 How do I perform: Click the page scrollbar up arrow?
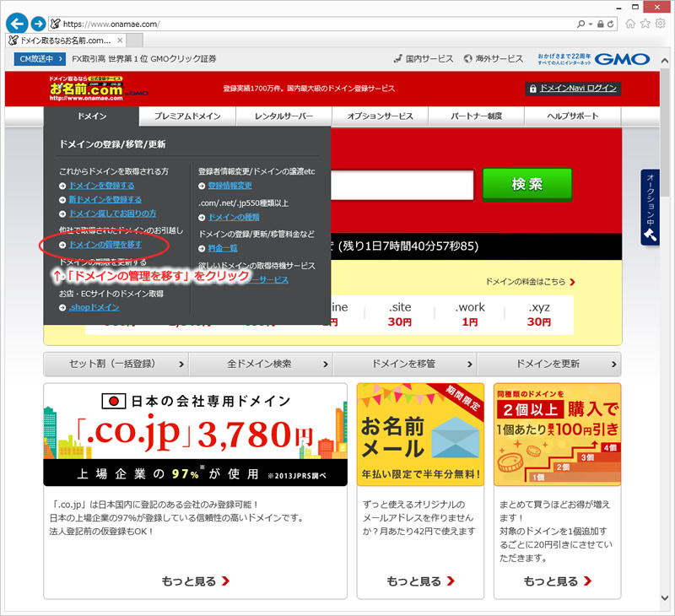click(x=665, y=61)
